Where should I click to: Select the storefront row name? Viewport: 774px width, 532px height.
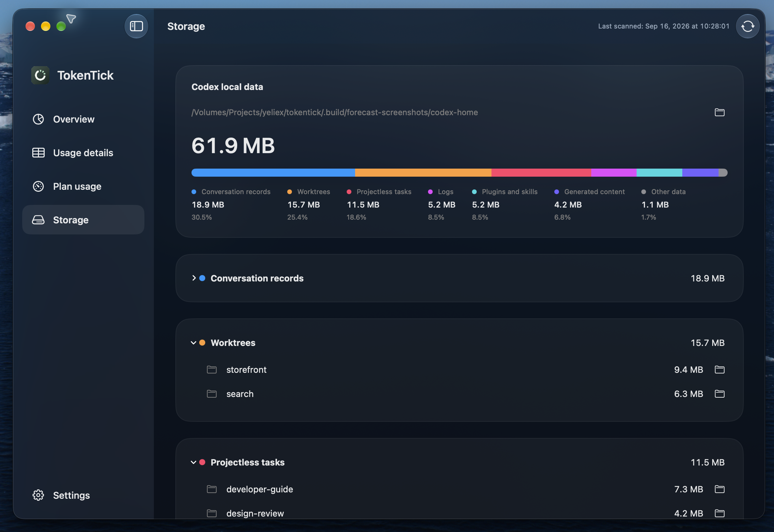coord(246,369)
